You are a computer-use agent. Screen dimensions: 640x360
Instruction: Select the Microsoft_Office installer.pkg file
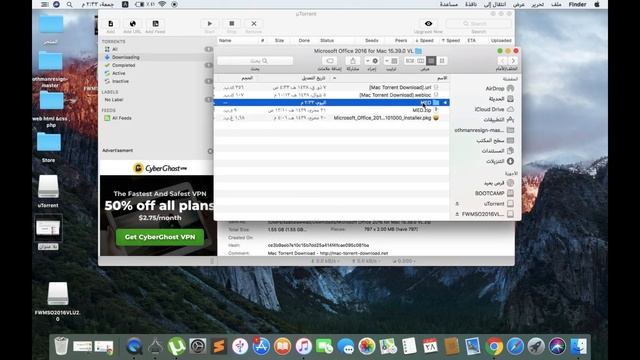(382, 118)
